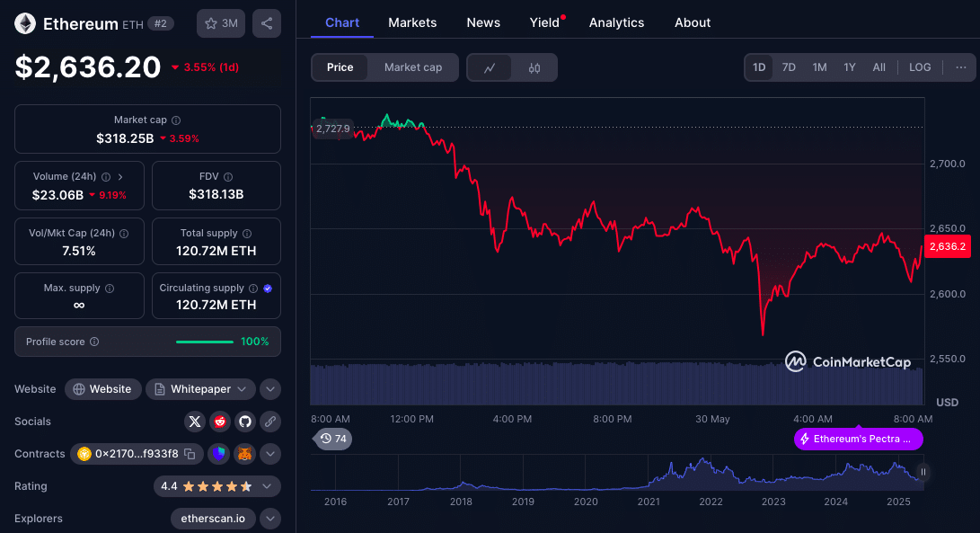This screenshot has width=980, height=533.
Task: Set chart range to 1Y
Action: coord(850,67)
